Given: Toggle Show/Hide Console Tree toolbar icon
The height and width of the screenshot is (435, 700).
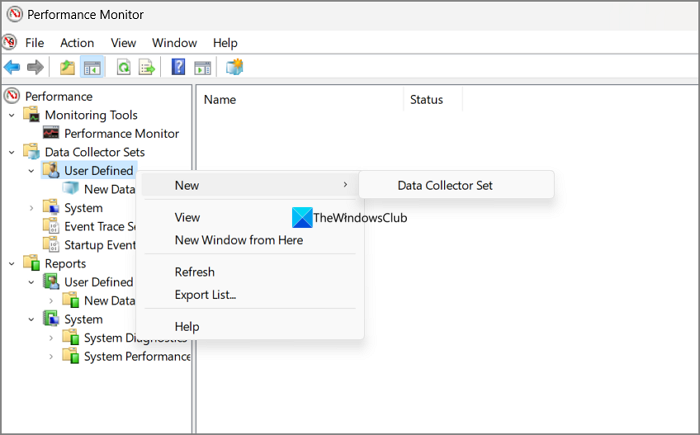Looking at the screenshot, I should point(92,67).
